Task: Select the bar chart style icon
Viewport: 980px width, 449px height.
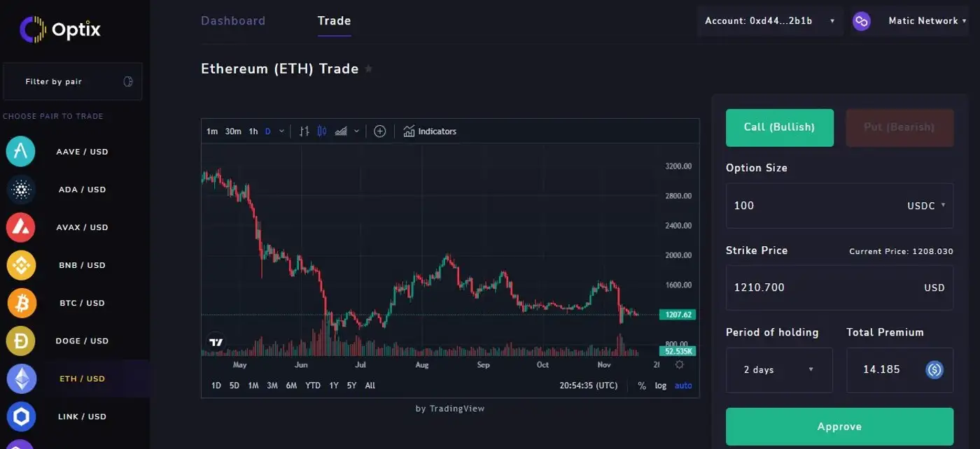Action: point(304,131)
